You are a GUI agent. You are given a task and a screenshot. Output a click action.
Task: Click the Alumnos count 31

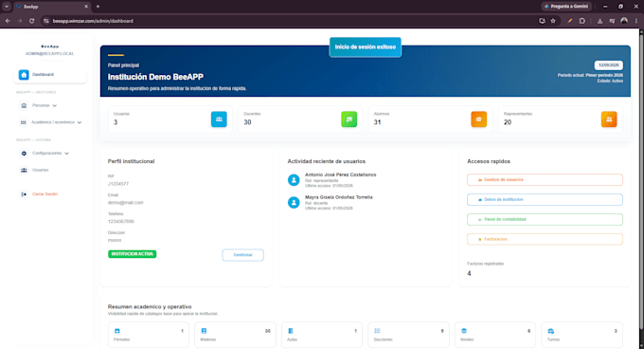tap(377, 122)
